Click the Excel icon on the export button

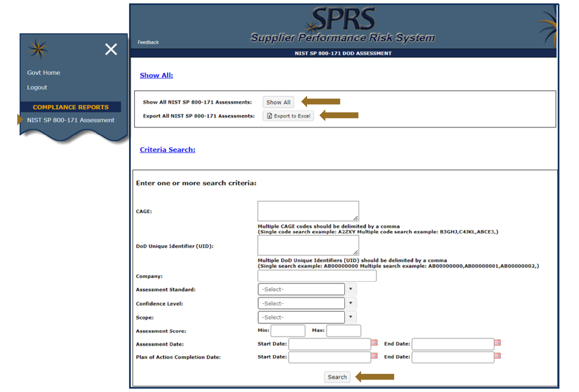(x=269, y=116)
